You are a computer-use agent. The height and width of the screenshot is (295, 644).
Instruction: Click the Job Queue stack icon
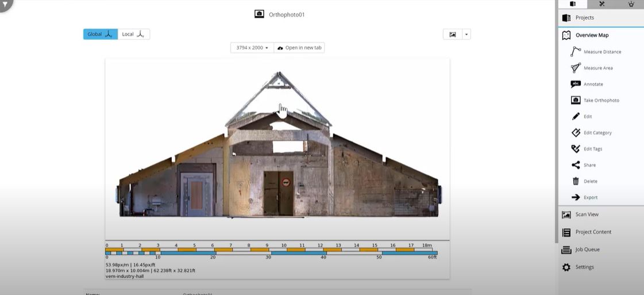click(x=566, y=250)
